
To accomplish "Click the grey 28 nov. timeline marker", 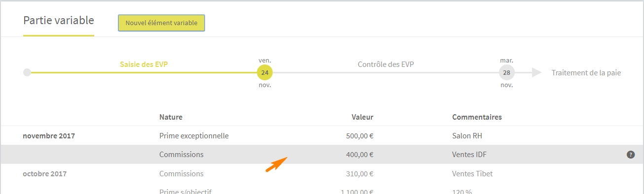I will point(506,73).
